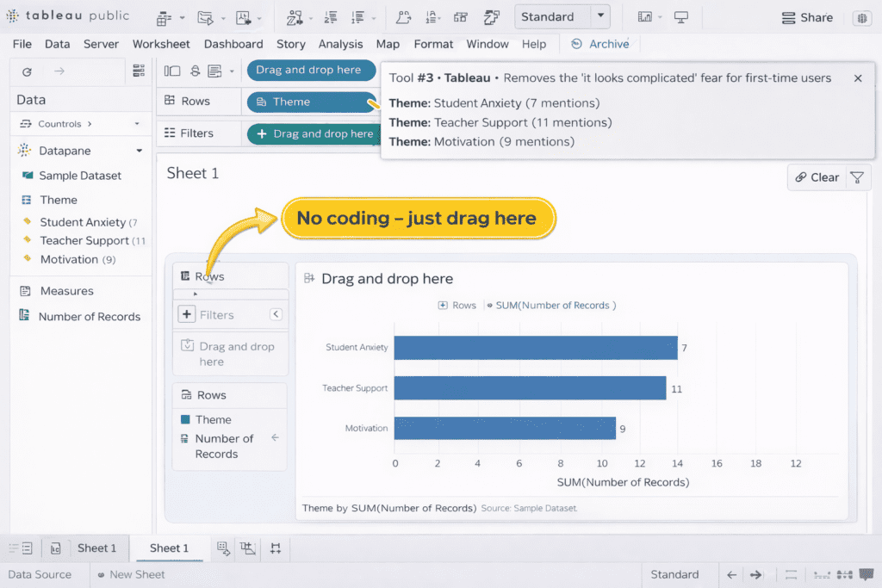Click the sort ascending toolbar icon
This screenshot has height=588, width=882.
pos(331,17)
